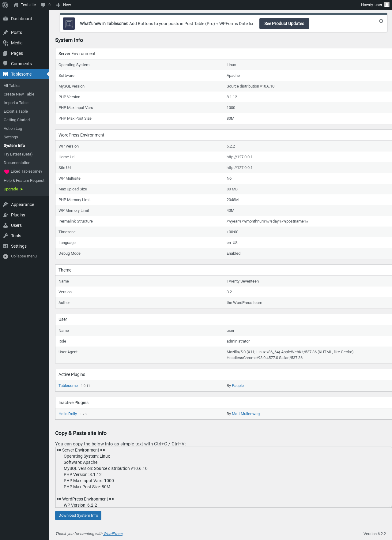Viewport: 392px width, 540px height.
Task: Open the Hello Dolly plugin link
Action: pos(68,414)
